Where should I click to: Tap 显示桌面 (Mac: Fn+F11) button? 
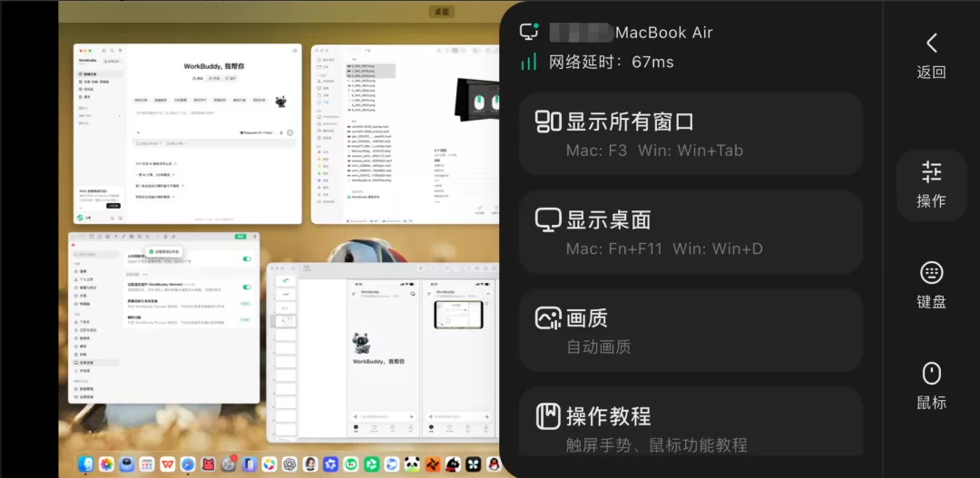click(691, 232)
